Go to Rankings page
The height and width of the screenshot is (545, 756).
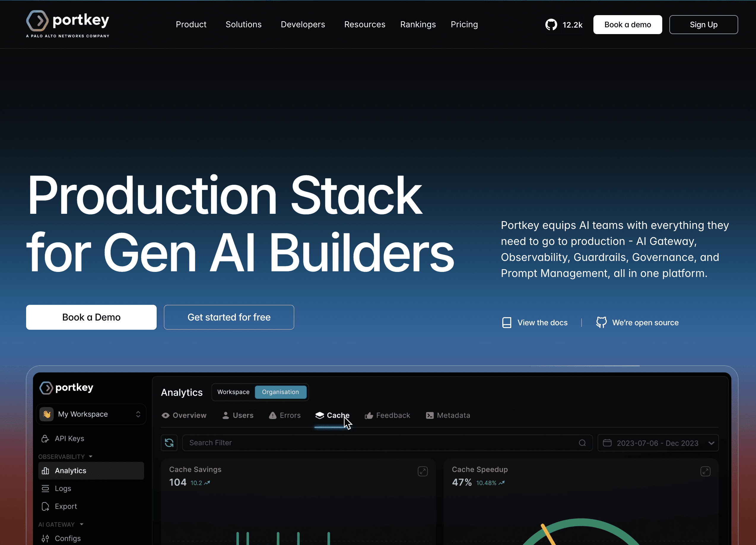point(418,24)
